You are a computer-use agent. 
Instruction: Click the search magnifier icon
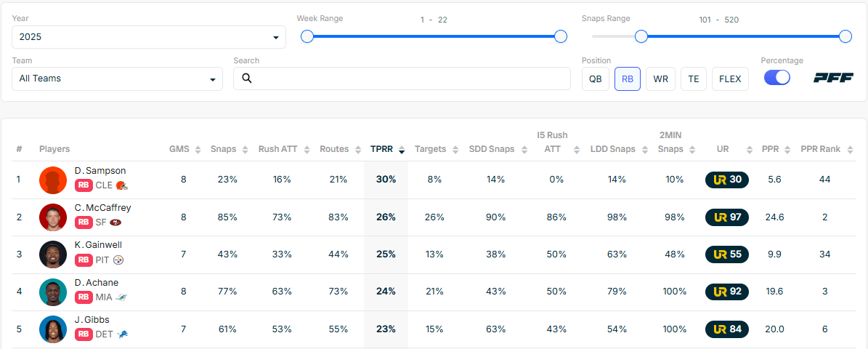pyautogui.click(x=247, y=79)
